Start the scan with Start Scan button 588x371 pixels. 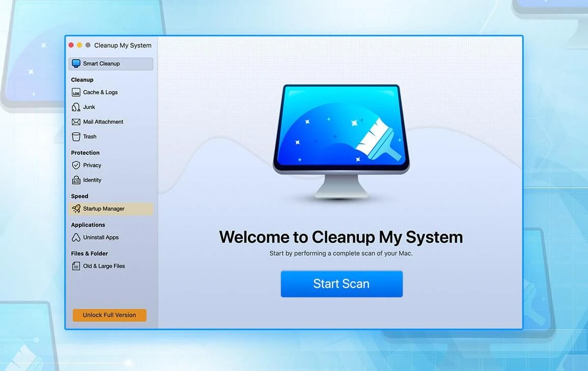pos(342,284)
